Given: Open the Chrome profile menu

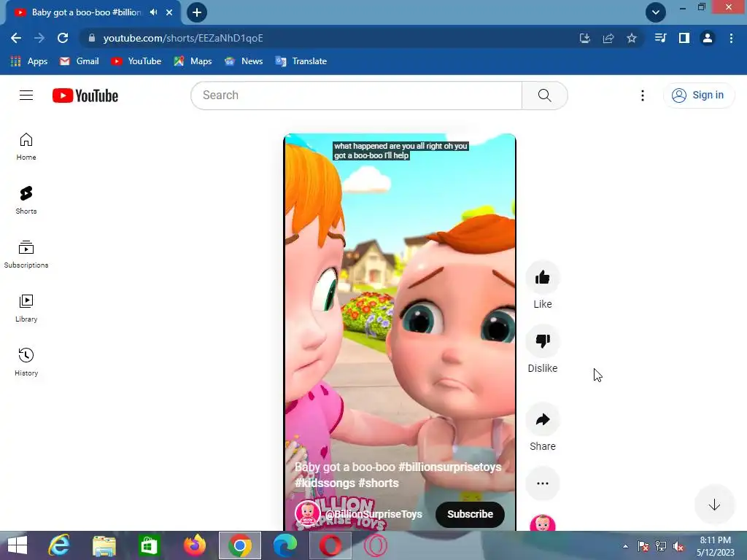Looking at the screenshot, I should 708,38.
